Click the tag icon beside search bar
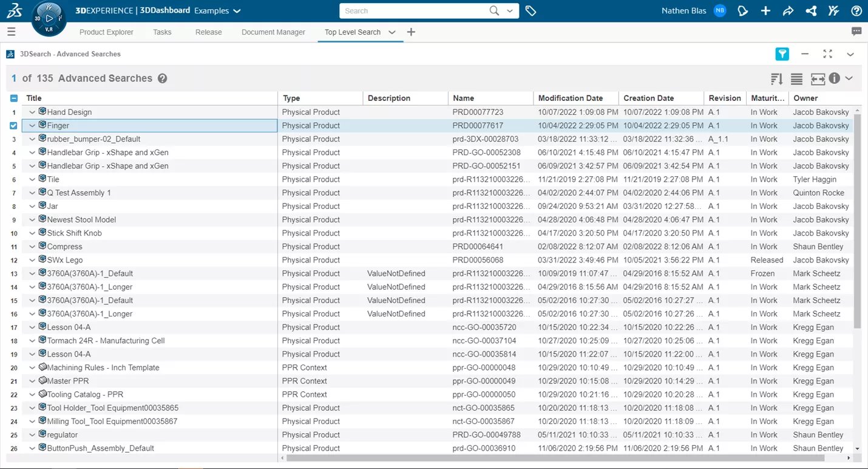Screen dimensions: 868x469 tap(531, 11)
